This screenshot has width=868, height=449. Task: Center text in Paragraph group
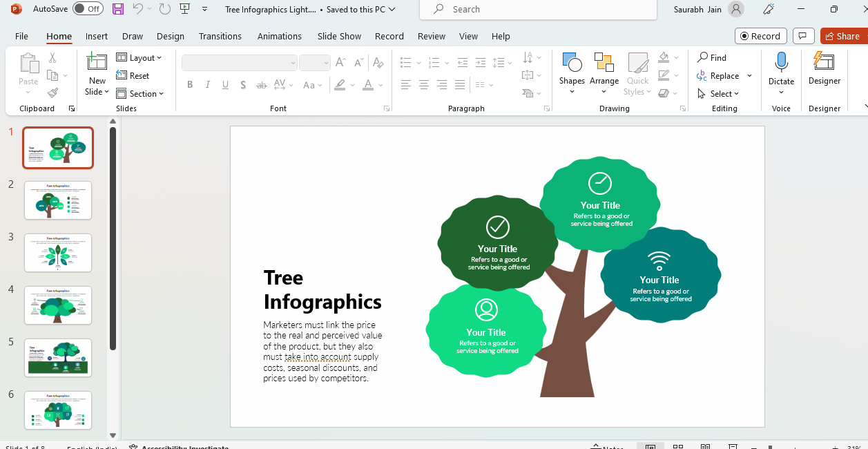pyautogui.click(x=424, y=84)
